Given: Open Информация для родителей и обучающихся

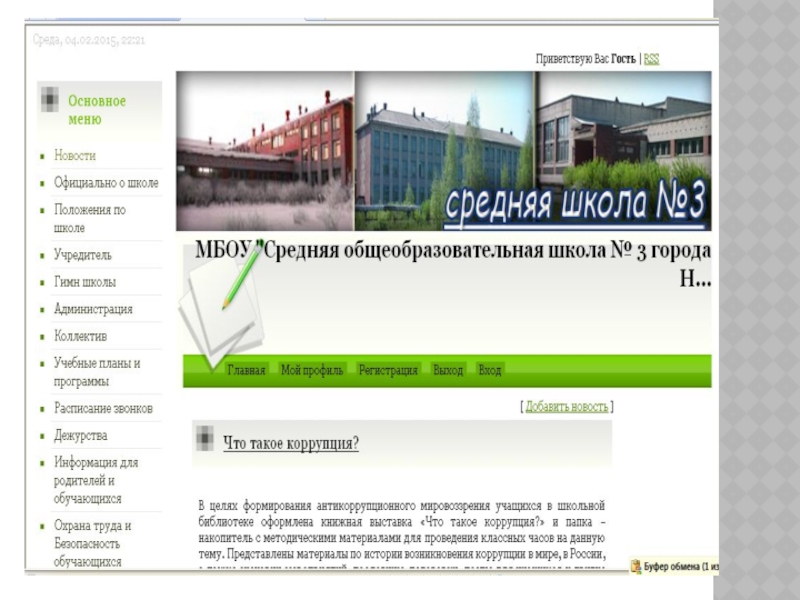Looking at the screenshot, I should pos(96,480).
